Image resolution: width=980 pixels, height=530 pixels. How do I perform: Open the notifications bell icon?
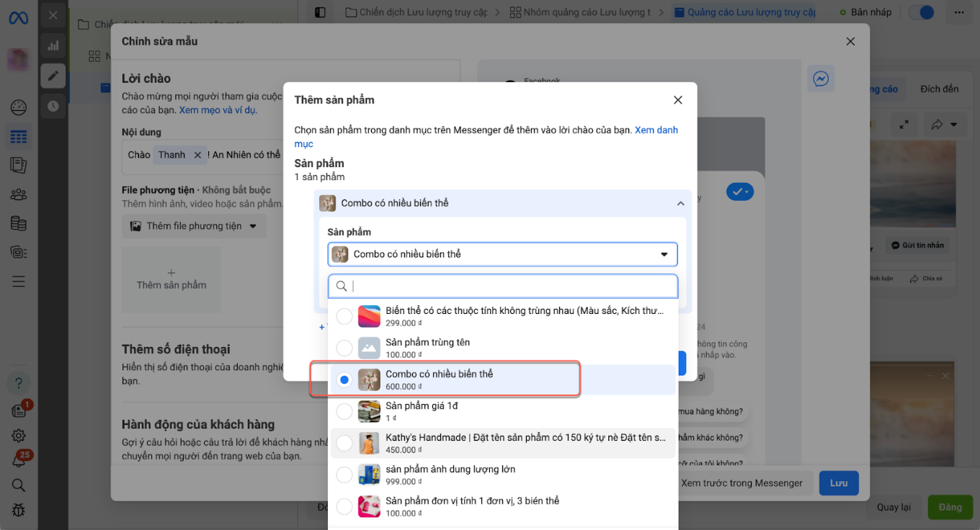point(18,459)
